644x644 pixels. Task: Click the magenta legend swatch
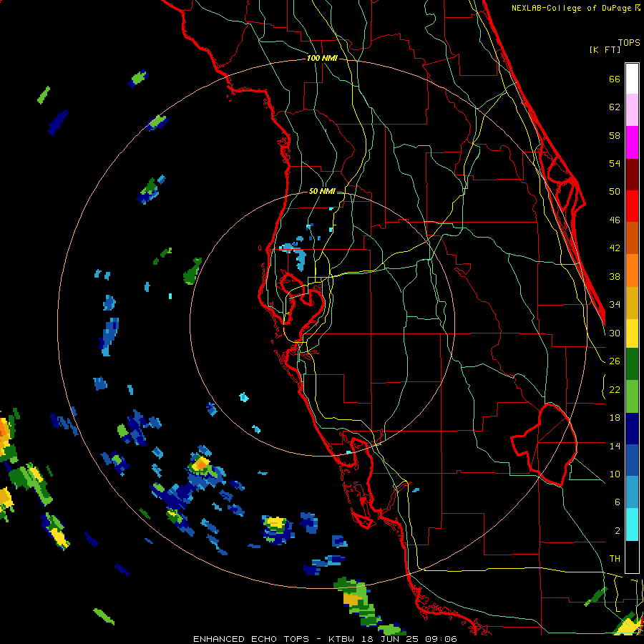(x=632, y=142)
